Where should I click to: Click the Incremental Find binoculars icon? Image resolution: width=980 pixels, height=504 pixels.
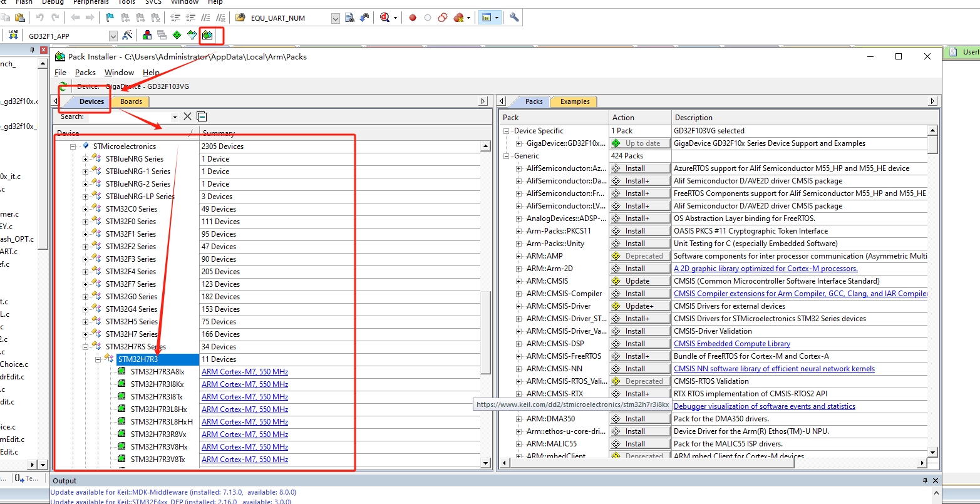(365, 18)
